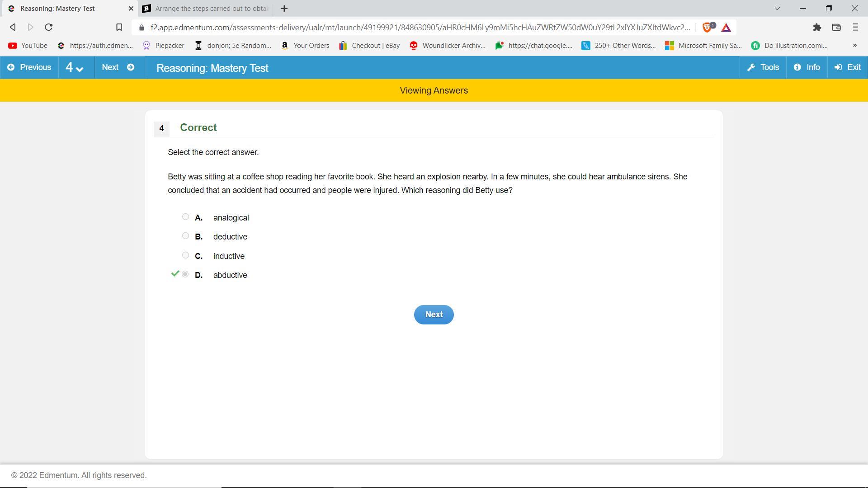The width and height of the screenshot is (868, 488).
Task: Expand the question number 4 dropdown
Action: click(75, 68)
